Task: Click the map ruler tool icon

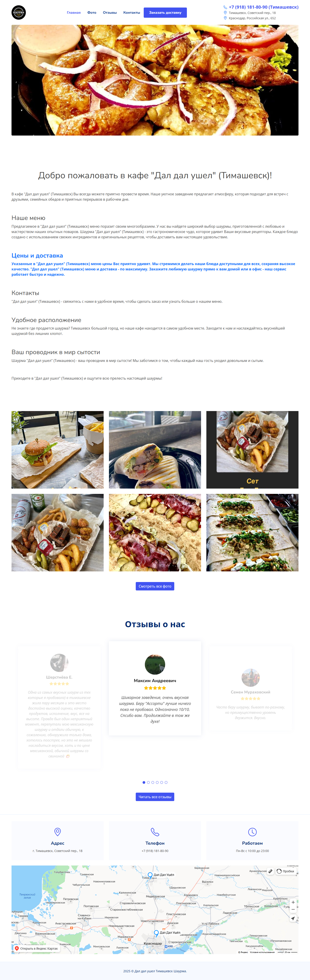Action: pos(270,871)
